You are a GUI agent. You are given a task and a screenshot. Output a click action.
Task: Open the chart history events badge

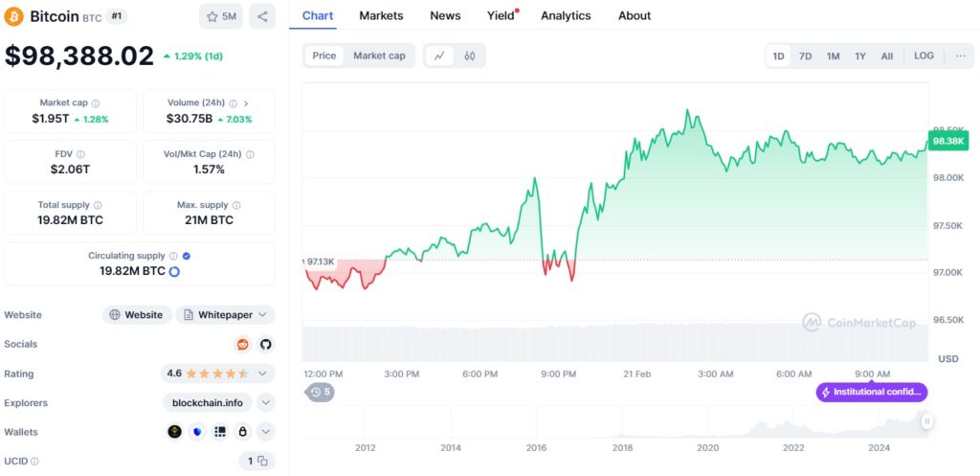click(x=320, y=392)
